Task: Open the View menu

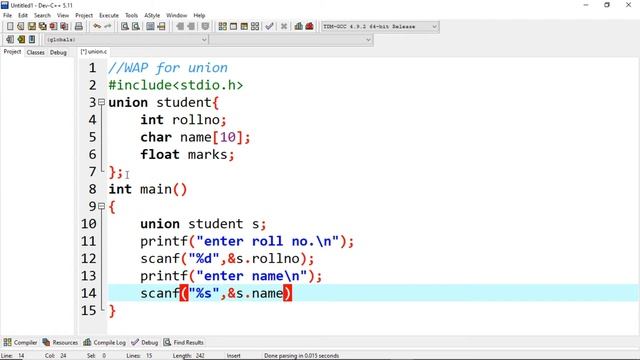Action: tap(62, 16)
